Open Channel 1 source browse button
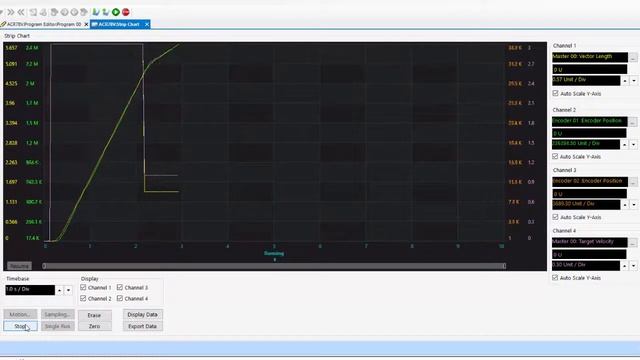Image resolution: width=640 pixels, height=360 pixels. pyautogui.click(x=633, y=58)
